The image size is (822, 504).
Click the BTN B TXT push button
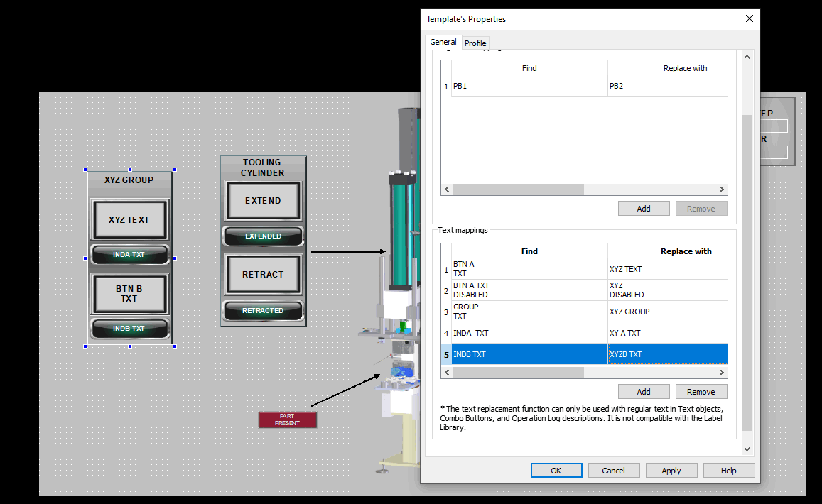click(129, 294)
